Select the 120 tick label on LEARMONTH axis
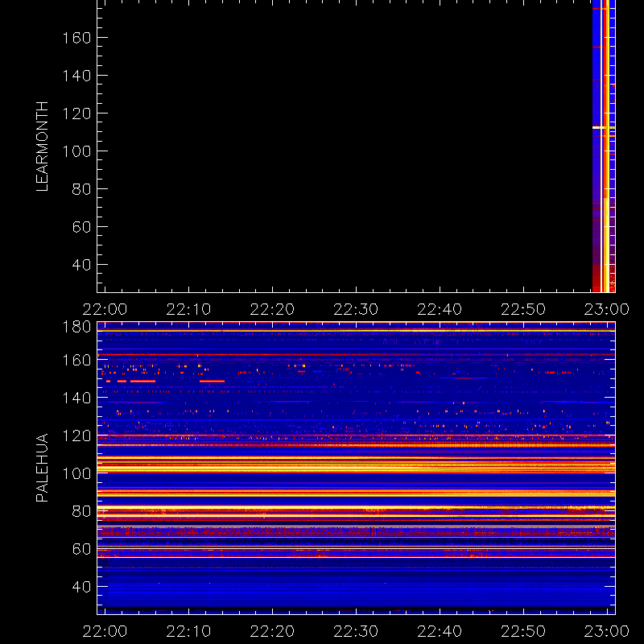 click(76, 114)
